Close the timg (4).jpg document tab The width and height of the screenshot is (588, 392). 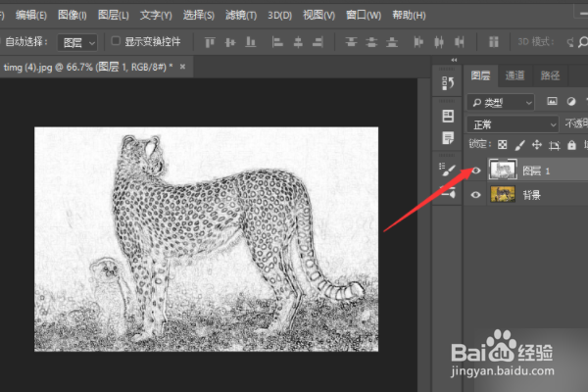coord(182,67)
